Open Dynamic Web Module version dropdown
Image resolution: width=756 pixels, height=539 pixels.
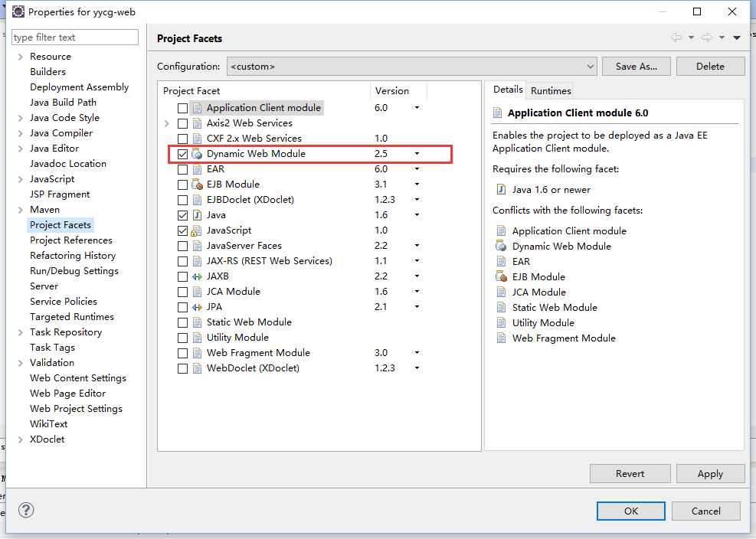417,154
